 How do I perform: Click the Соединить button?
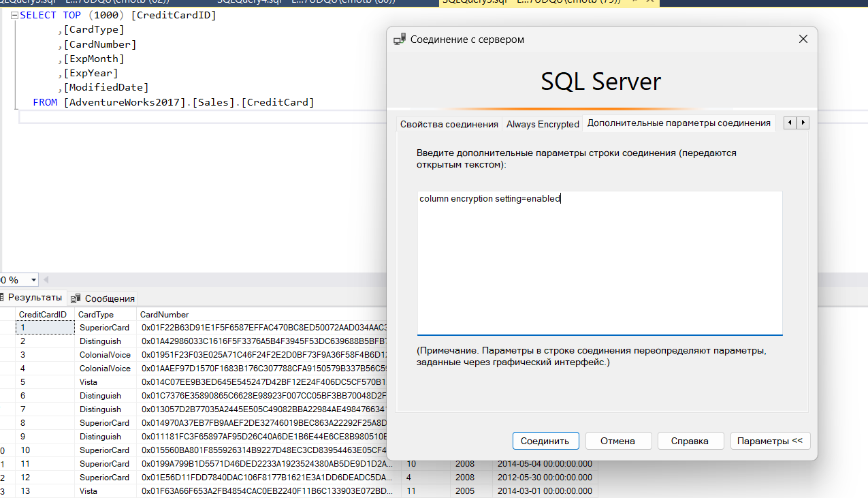545,441
